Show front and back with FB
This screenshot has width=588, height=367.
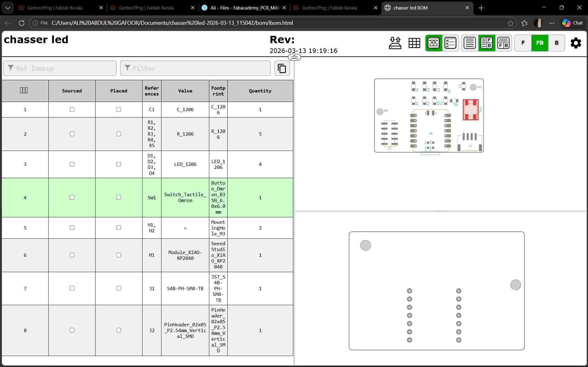[x=540, y=43]
